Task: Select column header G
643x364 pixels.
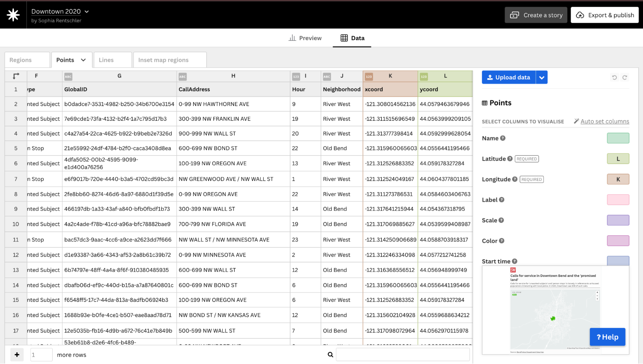Action: tap(119, 76)
